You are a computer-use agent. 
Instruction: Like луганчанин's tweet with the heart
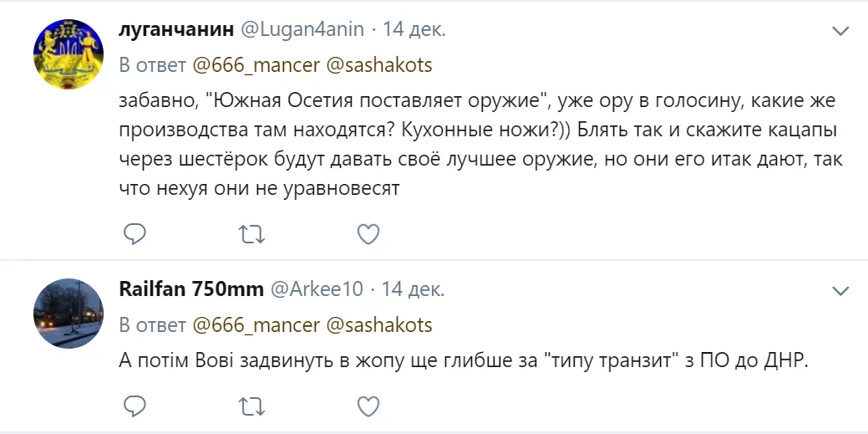368,234
